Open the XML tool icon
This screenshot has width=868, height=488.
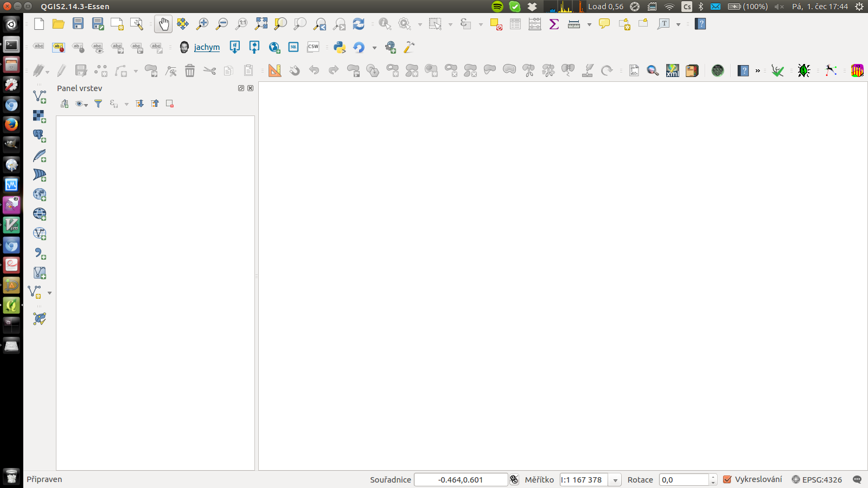[673, 70]
